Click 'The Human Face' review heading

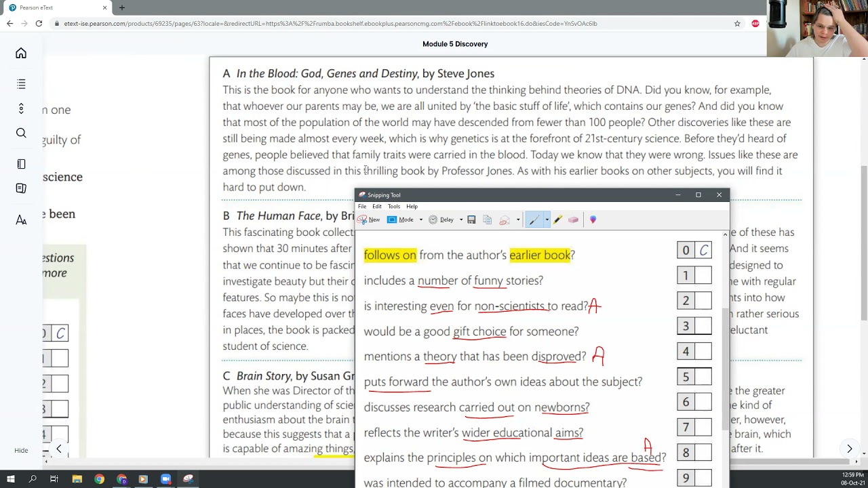tap(288, 216)
